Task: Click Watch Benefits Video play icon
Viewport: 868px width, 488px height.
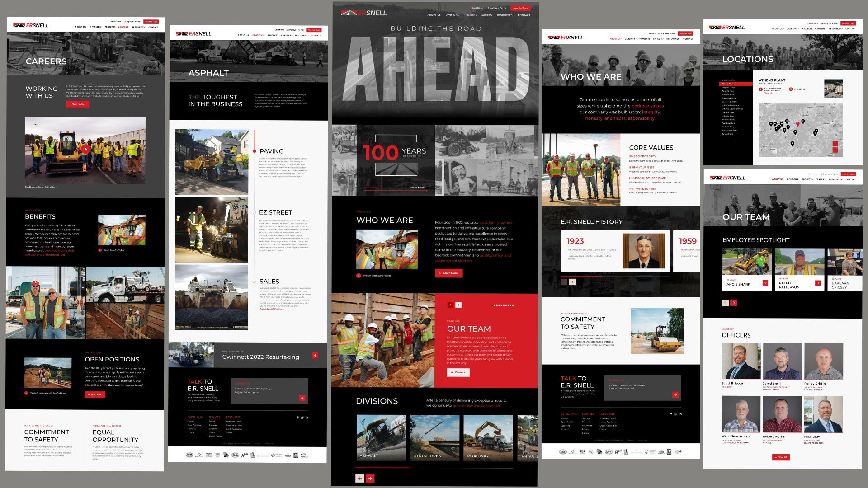Action: (x=100, y=250)
